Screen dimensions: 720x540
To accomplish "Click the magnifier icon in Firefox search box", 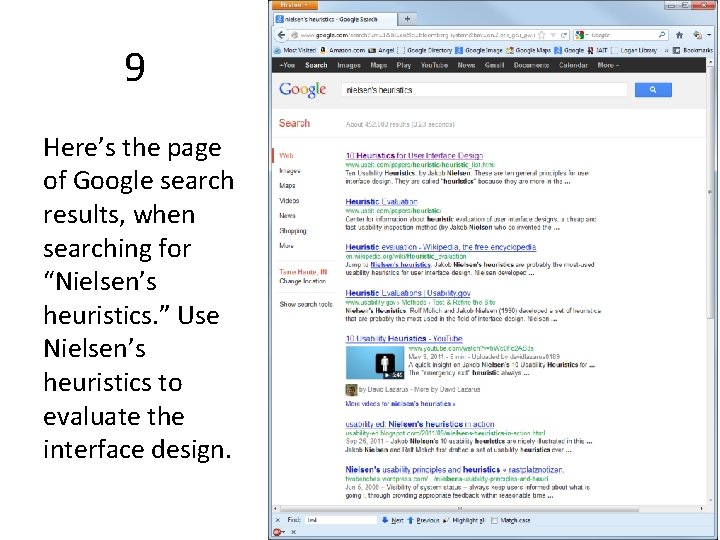I will pos(662,34).
